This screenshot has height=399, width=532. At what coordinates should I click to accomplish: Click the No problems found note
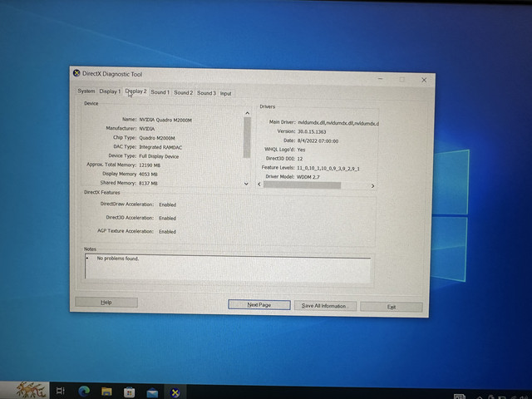118,259
